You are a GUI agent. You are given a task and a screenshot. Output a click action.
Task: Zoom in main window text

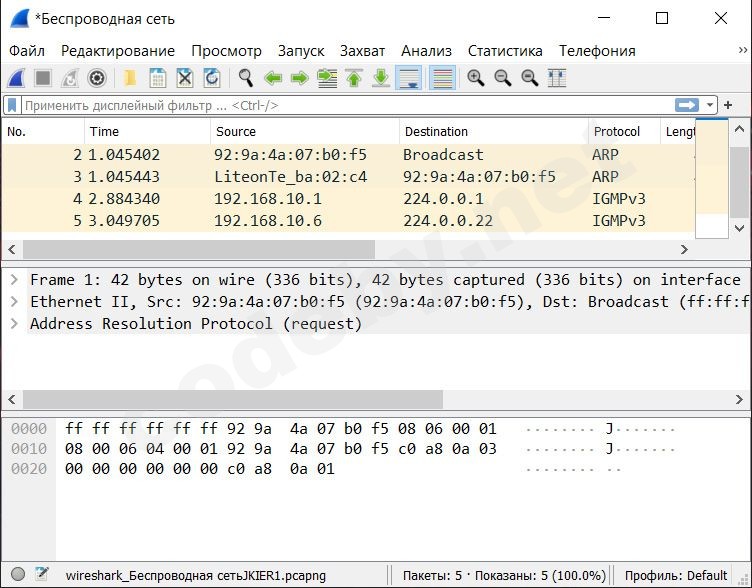pyautogui.click(x=475, y=78)
